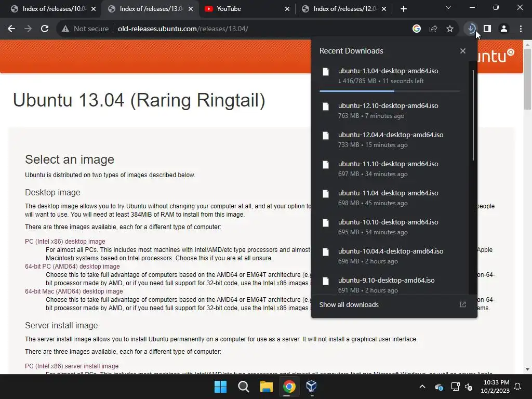The width and height of the screenshot is (532, 399).
Task: Click the 13.04 download progress bar
Action: pos(390,91)
